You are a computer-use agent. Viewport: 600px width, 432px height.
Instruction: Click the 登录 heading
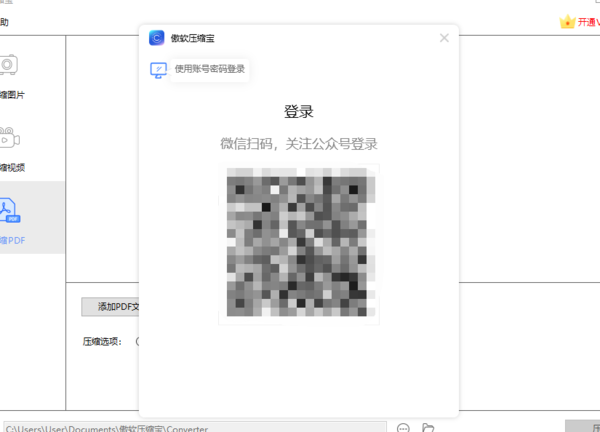(299, 112)
